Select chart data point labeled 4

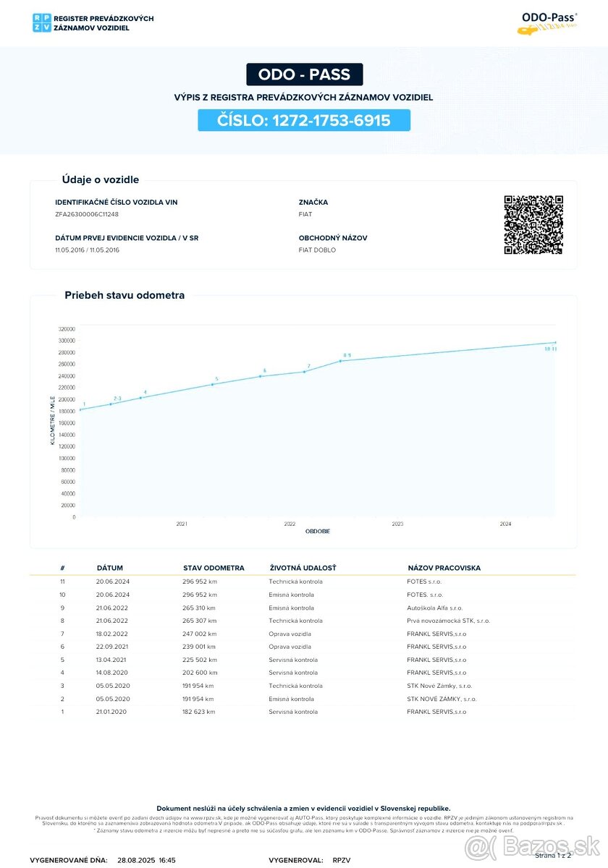coord(140,398)
